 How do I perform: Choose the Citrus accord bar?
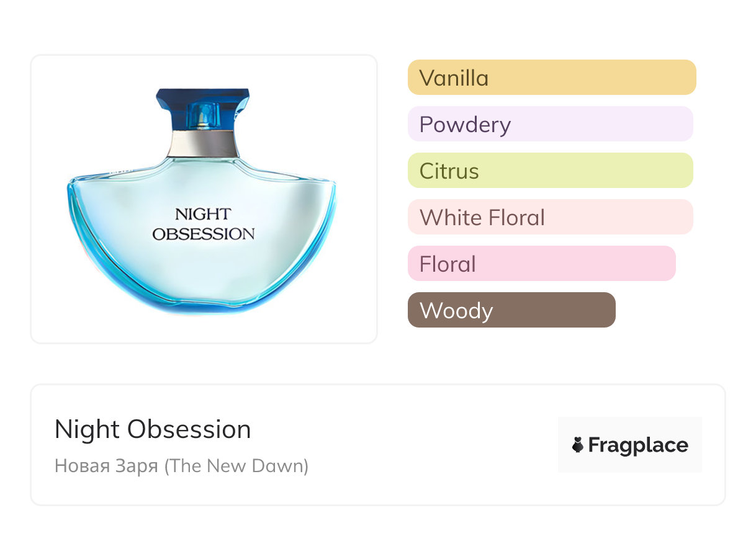[550, 171]
